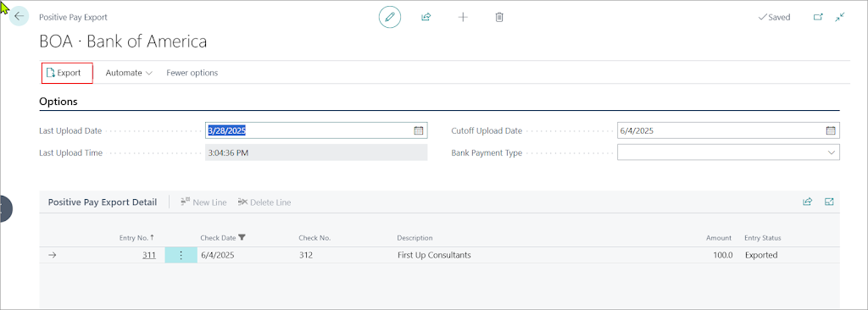Click the Options section heading
The image size is (868, 310).
pyautogui.click(x=58, y=102)
